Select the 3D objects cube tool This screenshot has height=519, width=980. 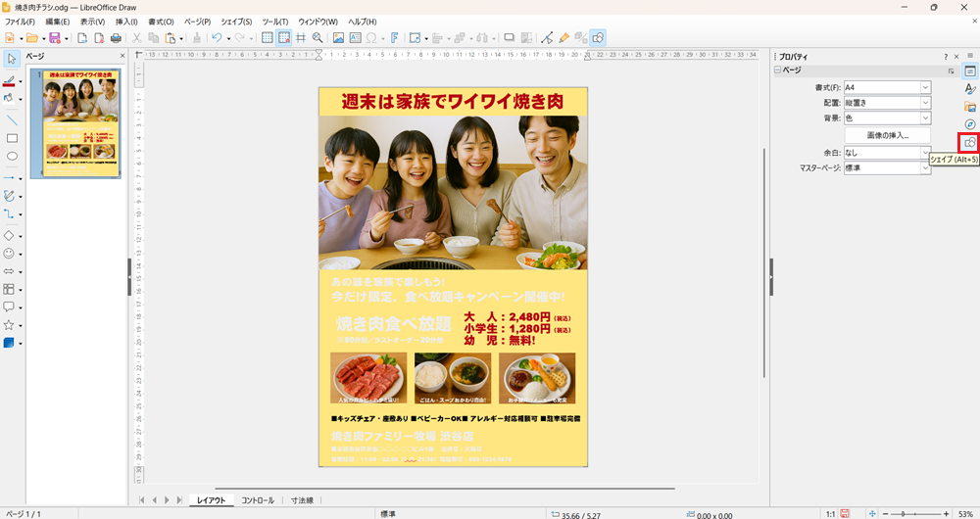click(x=10, y=343)
